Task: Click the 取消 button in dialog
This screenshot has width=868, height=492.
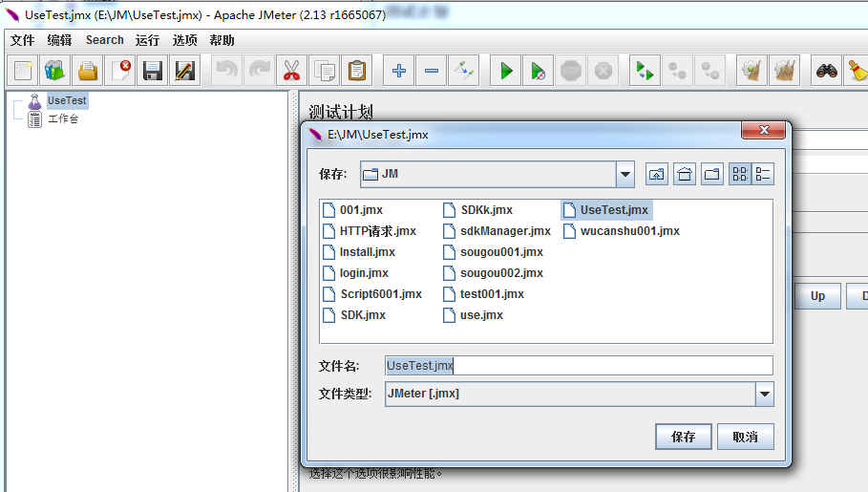Action: click(745, 437)
